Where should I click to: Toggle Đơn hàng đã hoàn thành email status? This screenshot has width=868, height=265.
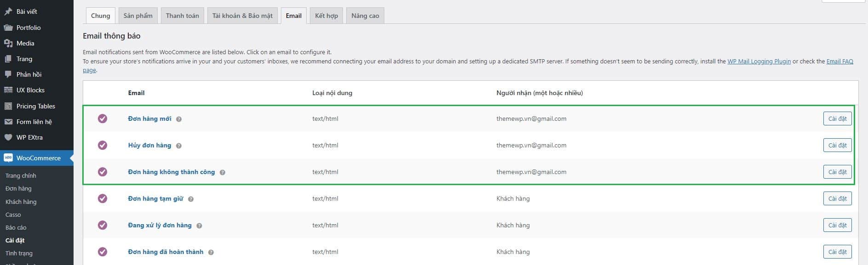103,252
